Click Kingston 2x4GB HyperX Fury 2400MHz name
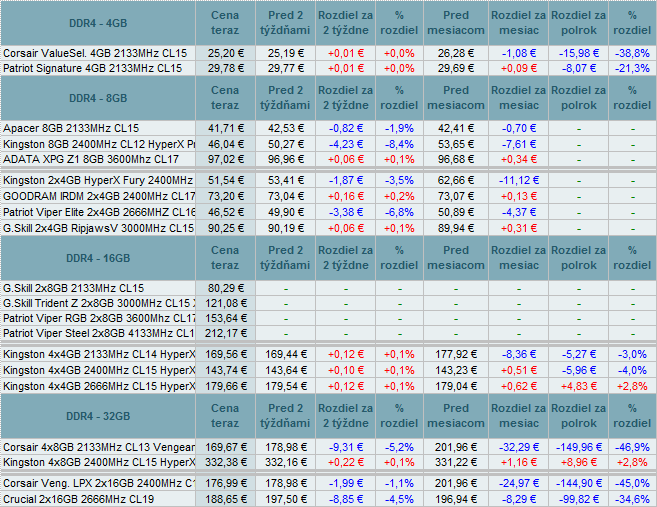Screen dimensions: 657x507 [x=98, y=180]
